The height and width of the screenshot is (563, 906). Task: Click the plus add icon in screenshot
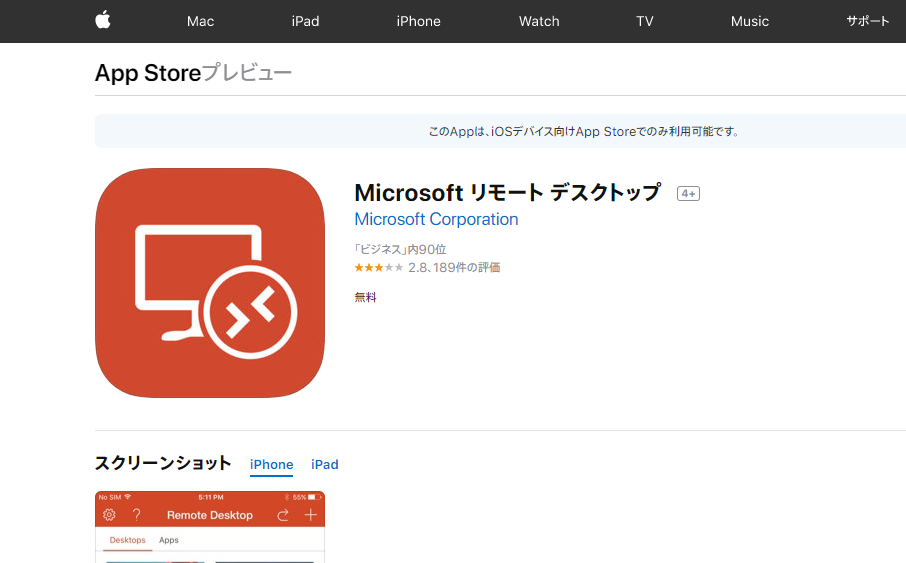pos(311,515)
